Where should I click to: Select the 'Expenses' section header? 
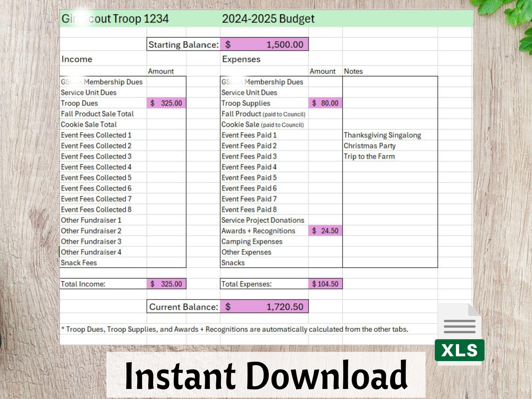point(241,59)
